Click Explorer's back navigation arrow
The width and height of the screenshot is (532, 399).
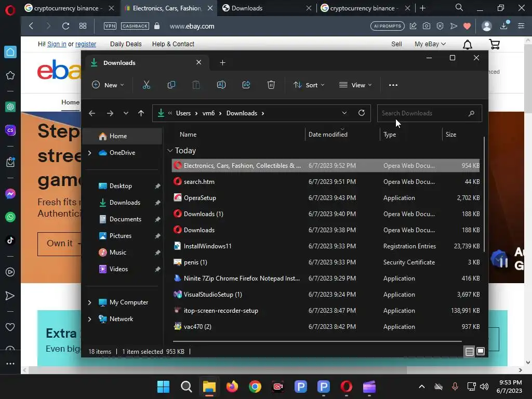[92, 113]
